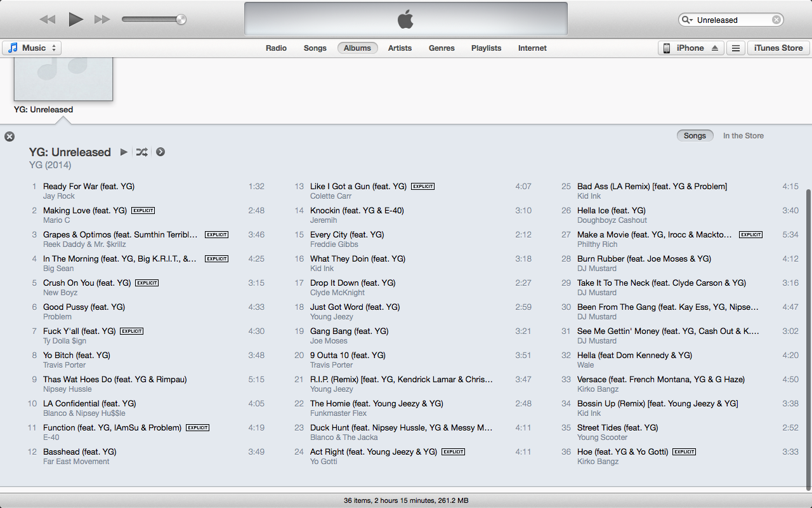Image resolution: width=812 pixels, height=508 pixels.
Task: Click the search field containing Unreleased
Action: (731, 20)
